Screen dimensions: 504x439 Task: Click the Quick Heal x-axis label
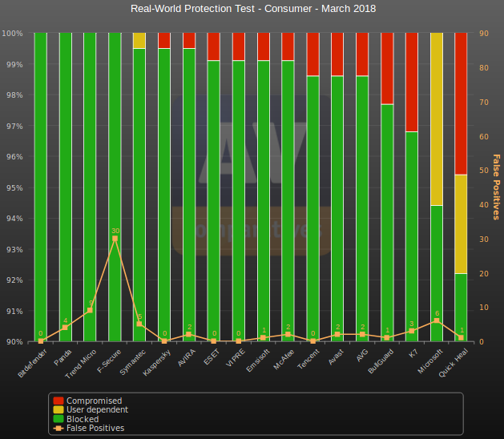[x=454, y=363]
